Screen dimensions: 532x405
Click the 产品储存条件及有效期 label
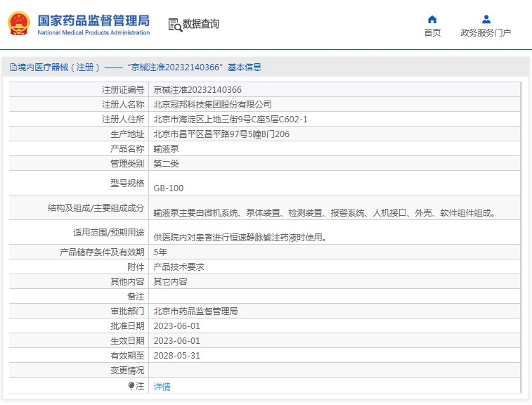coord(102,252)
